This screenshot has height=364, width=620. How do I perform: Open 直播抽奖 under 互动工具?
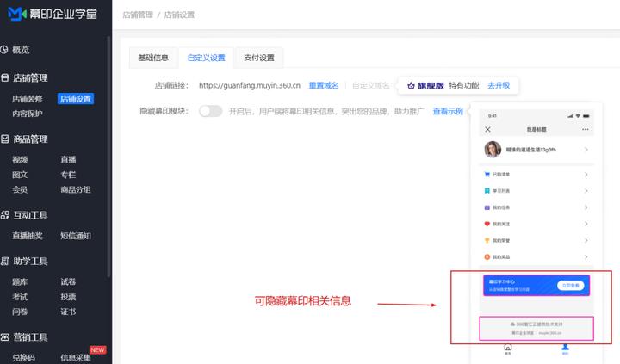tap(28, 236)
